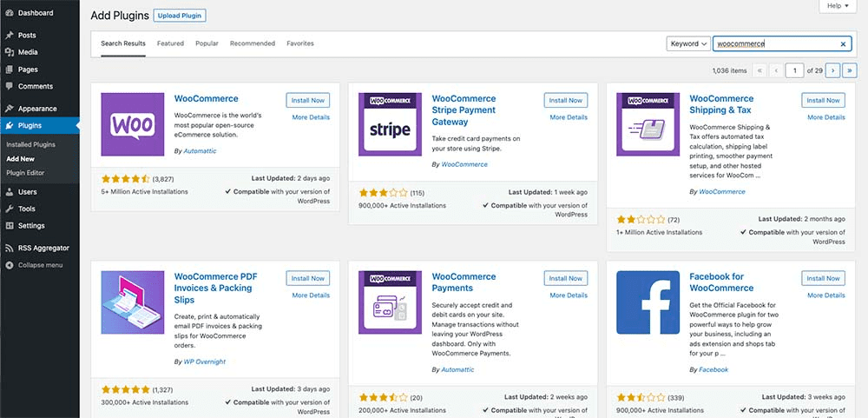868x418 pixels.
Task: Open the Keyword search type dropdown
Action: pyautogui.click(x=688, y=43)
